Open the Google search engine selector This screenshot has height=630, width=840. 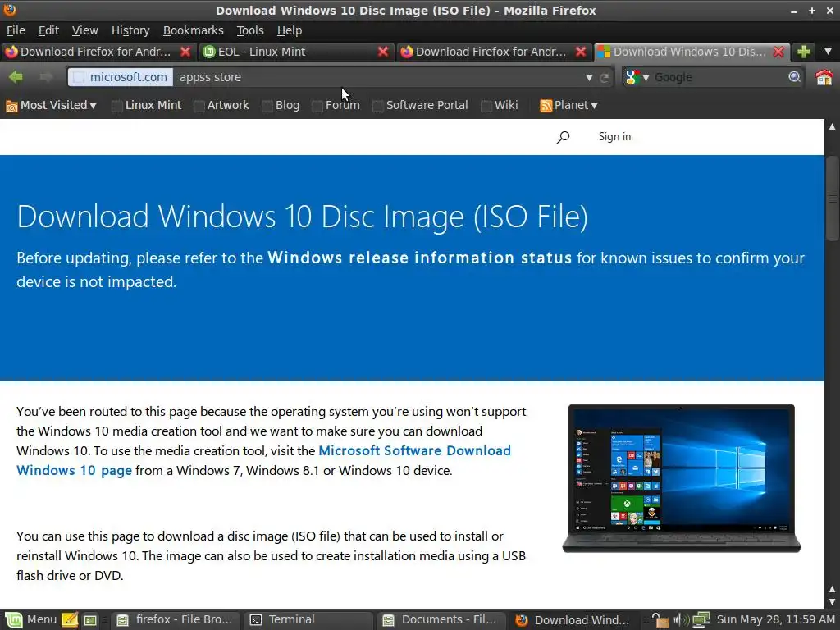pos(637,78)
